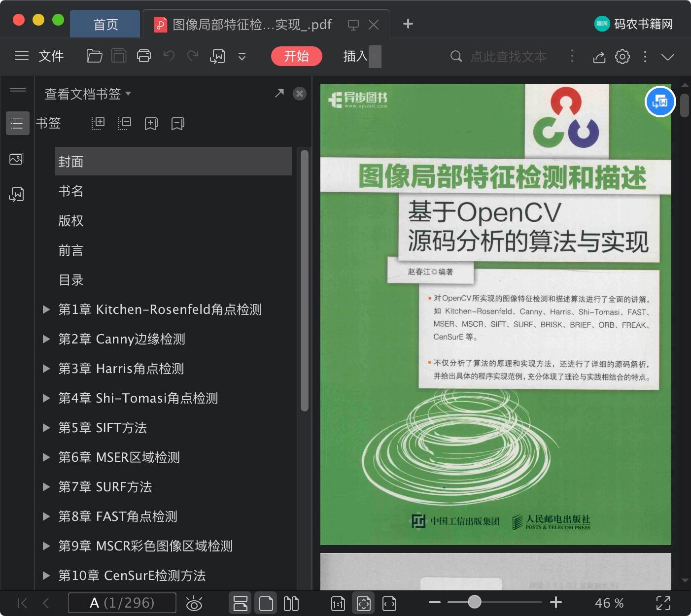Viewport: 691px width, 616px height.
Task: Switch to the 插入 ribbon tab
Action: [x=355, y=56]
